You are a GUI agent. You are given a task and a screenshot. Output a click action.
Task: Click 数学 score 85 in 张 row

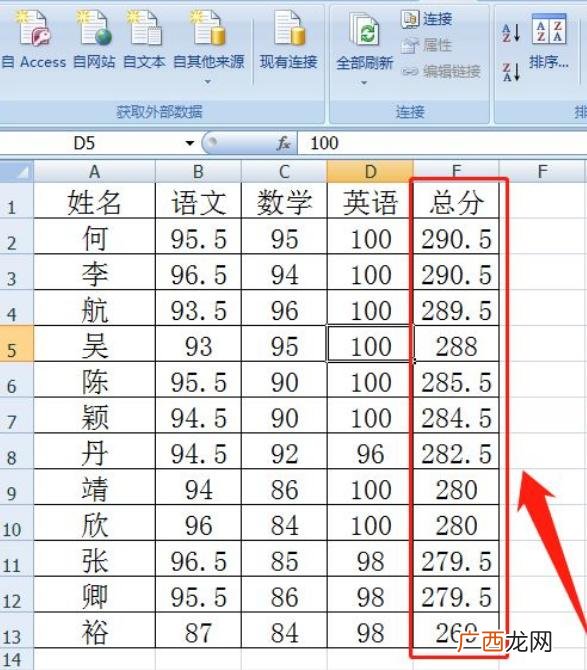[284, 559]
